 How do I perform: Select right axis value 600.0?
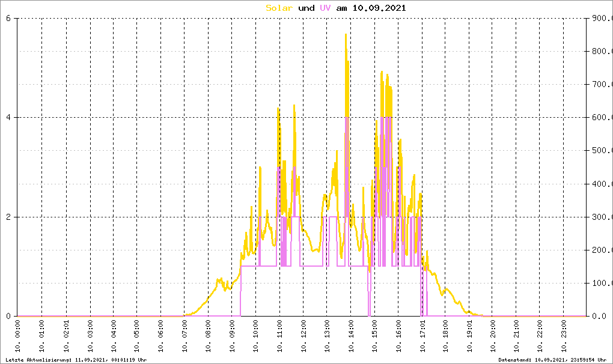pyautogui.click(x=602, y=118)
